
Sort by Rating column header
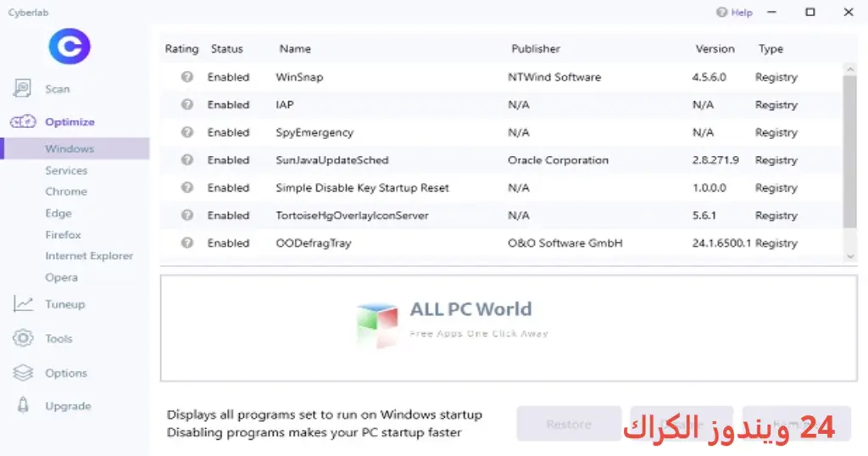point(181,48)
